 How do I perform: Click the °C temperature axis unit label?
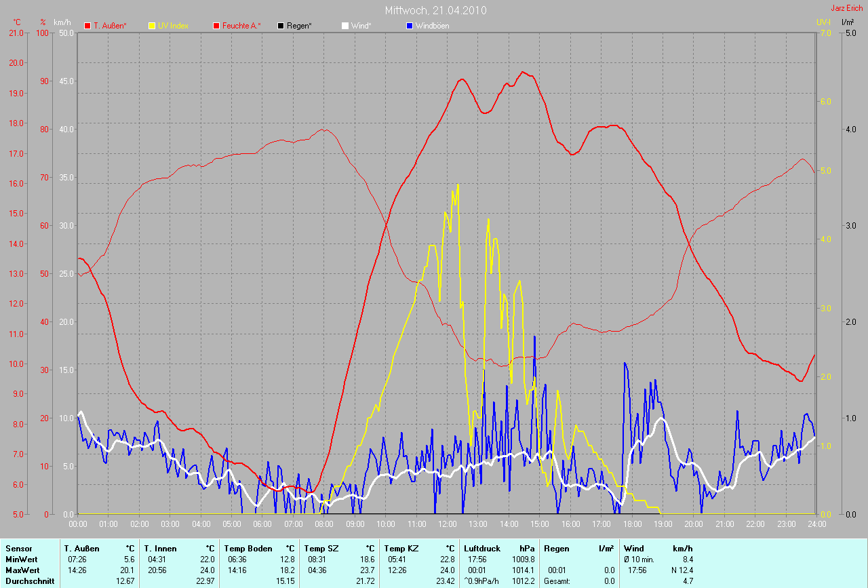pyautogui.click(x=17, y=22)
